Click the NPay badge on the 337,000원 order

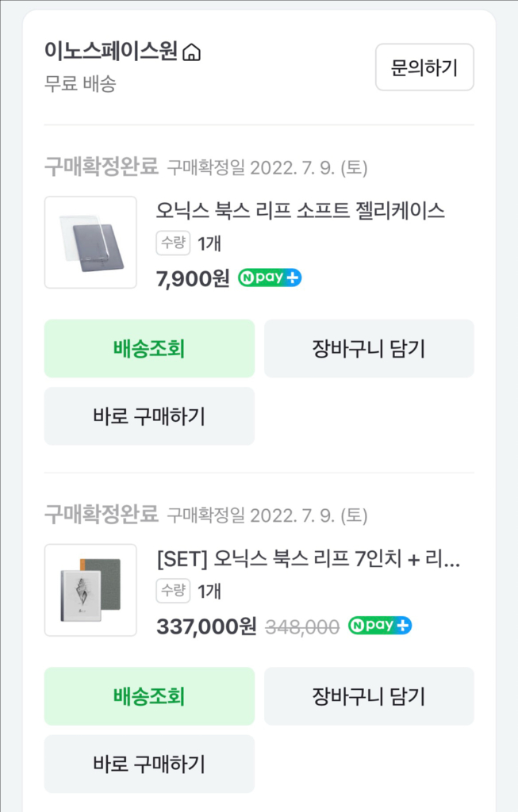tap(382, 626)
